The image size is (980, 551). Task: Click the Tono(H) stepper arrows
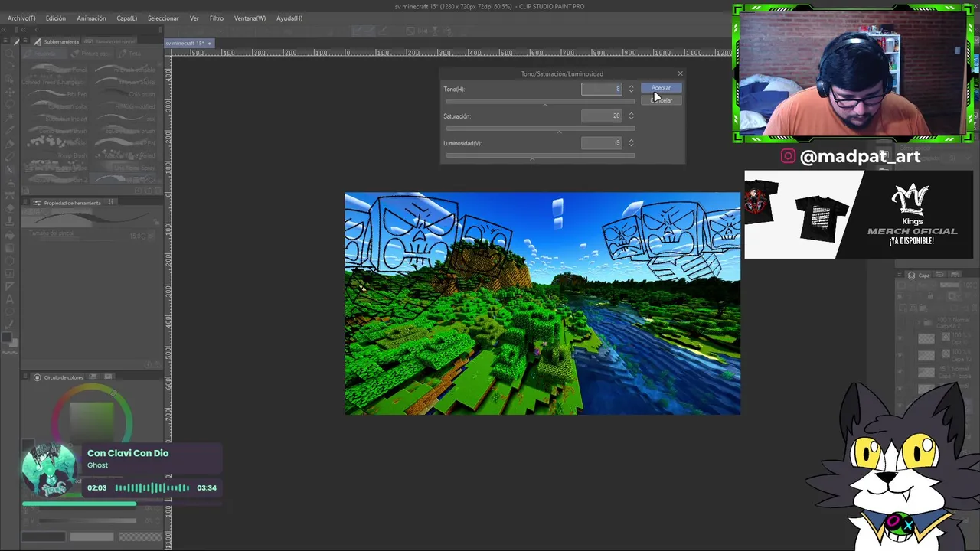coord(631,89)
